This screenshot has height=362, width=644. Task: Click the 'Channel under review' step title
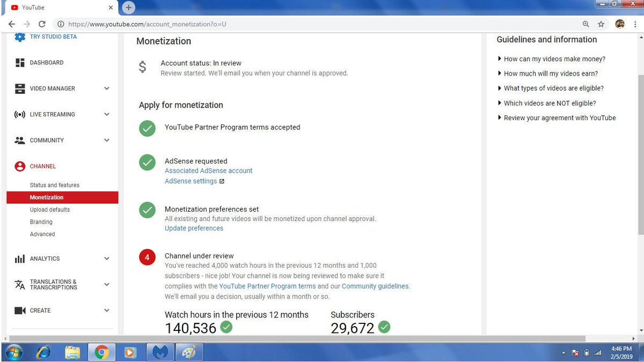coord(199,256)
